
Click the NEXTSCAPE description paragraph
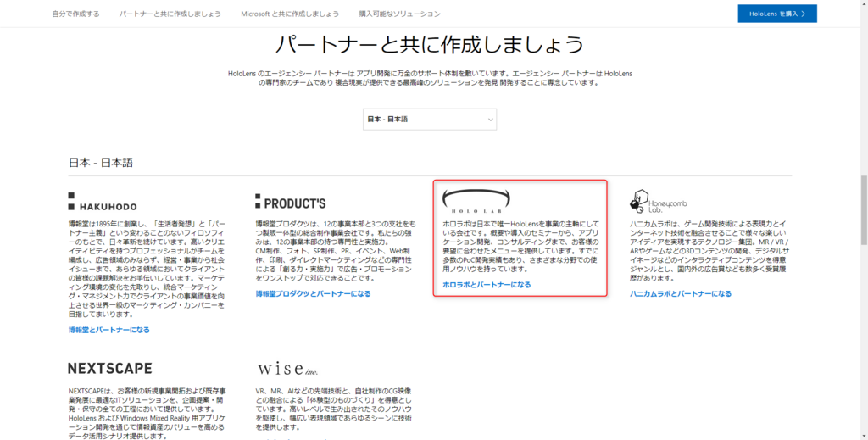(147, 414)
